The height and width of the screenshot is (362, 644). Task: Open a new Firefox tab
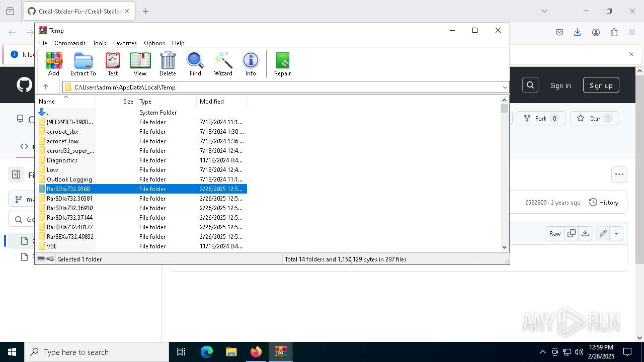click(x=146, y=11)
